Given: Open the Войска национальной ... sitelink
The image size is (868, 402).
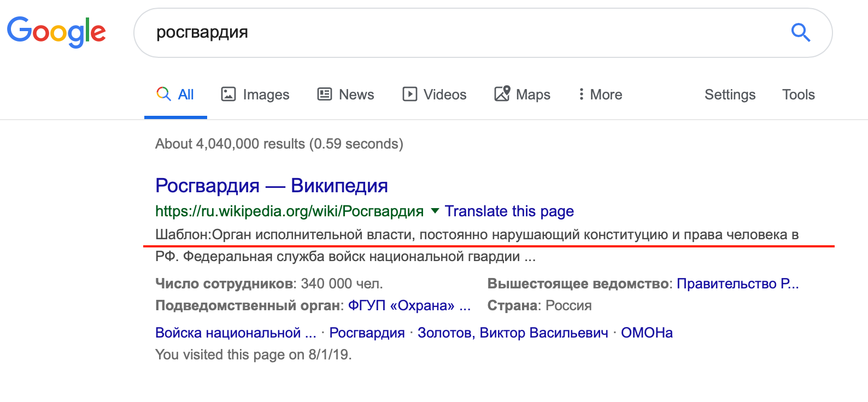Looking at the screenshot, I should [x=236, y=333].
